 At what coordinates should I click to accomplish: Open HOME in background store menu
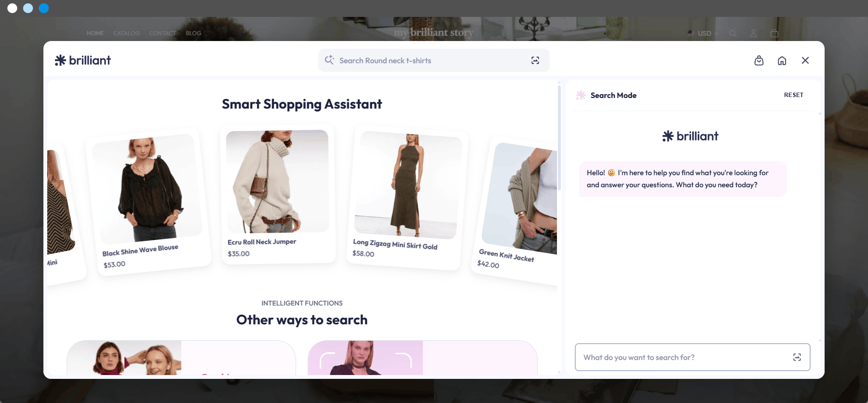[95, 33]
